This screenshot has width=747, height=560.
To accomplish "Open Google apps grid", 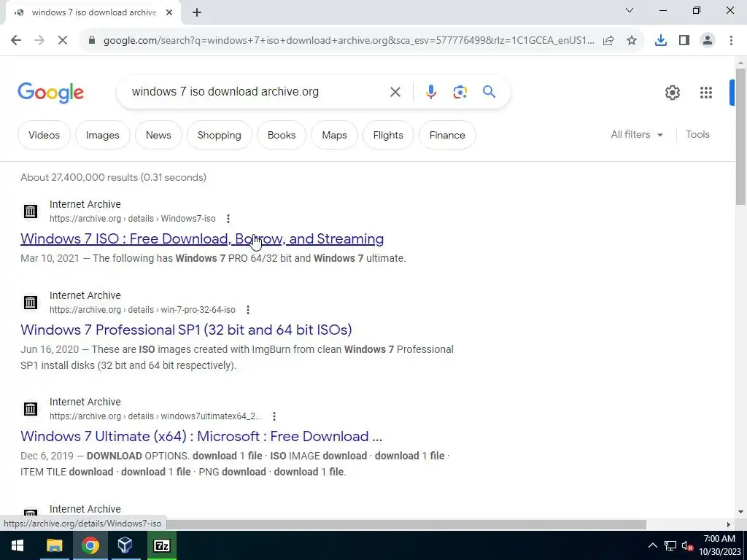I will (x=705, y=93).
